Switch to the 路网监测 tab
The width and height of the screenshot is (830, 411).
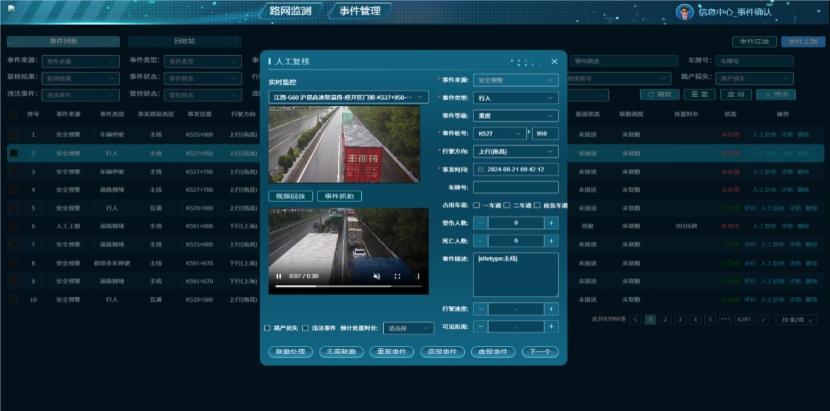point(290,11)
